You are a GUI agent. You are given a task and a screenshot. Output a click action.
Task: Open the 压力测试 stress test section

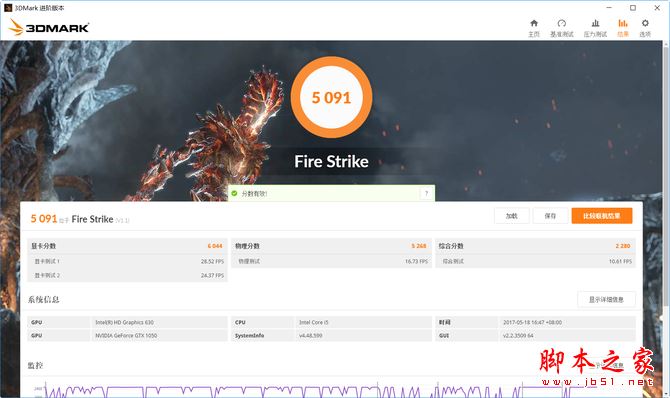[595, 28]
